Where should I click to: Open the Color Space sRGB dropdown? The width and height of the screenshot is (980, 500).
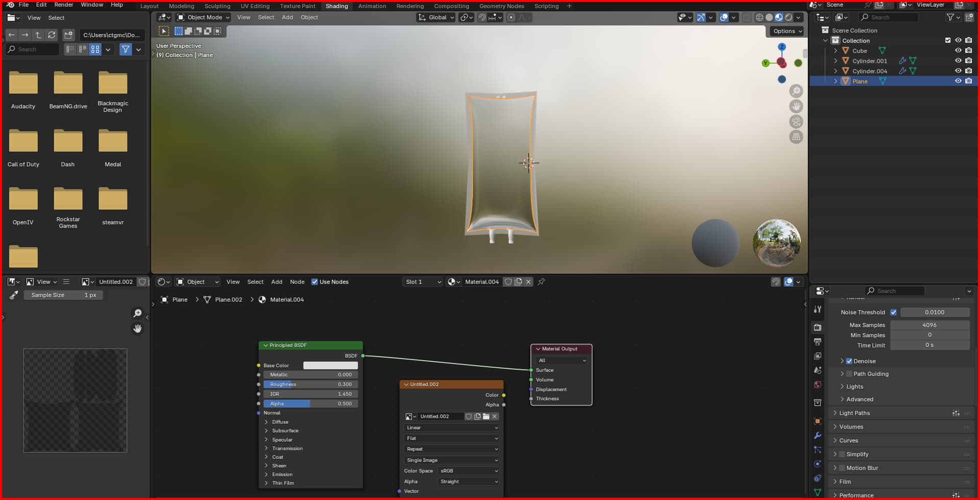pos(469,471)
